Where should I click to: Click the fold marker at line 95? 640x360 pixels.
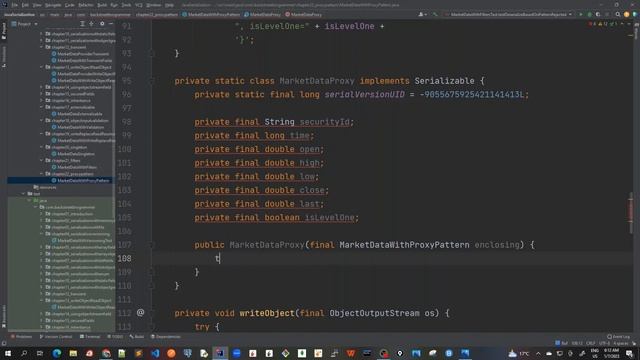[151, 81]
